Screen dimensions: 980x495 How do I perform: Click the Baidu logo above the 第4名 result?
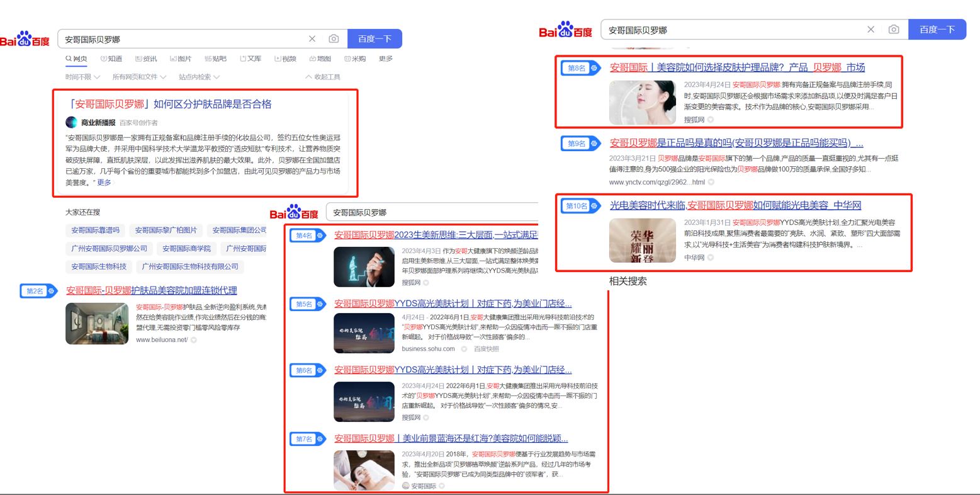pyautogui.click(x=294, y=212)
